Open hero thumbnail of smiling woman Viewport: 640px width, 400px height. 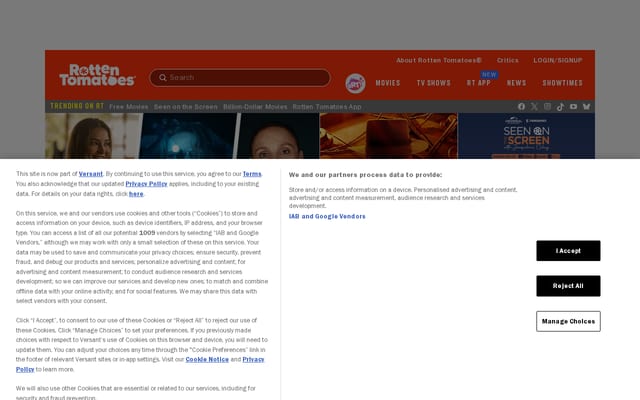(x=93, y=136)
